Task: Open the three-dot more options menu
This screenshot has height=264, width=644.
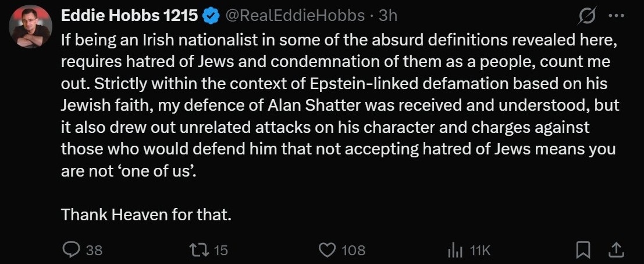Action: (615, 16)
